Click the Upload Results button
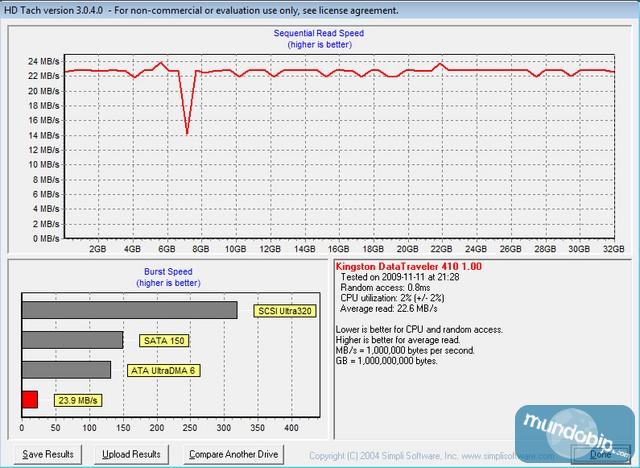This screenshot has width=640, height=468. pos(131,454)
